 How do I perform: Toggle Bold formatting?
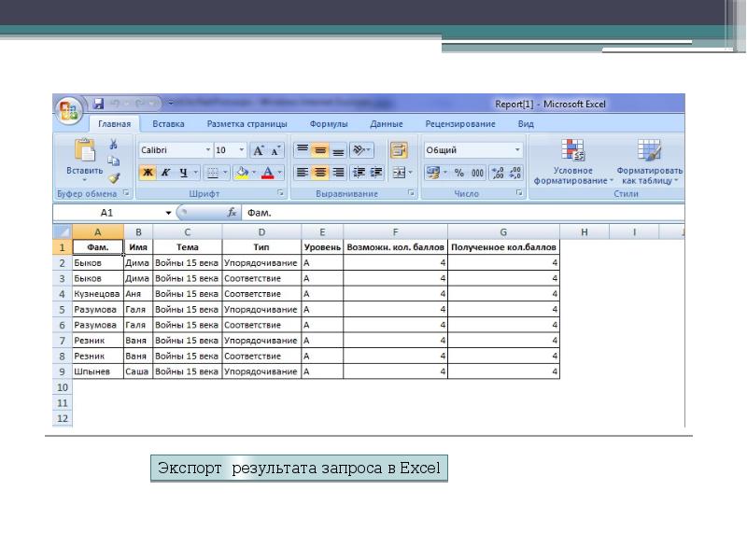[147, 173]
